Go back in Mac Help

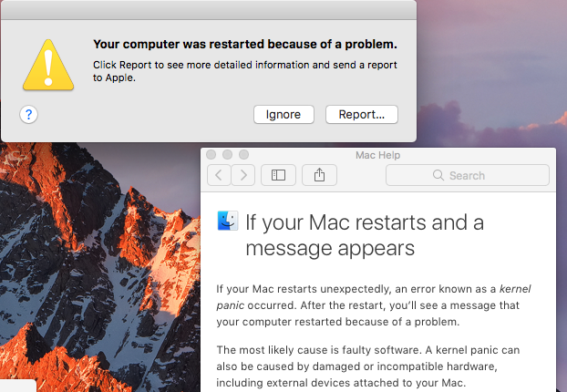219,175
